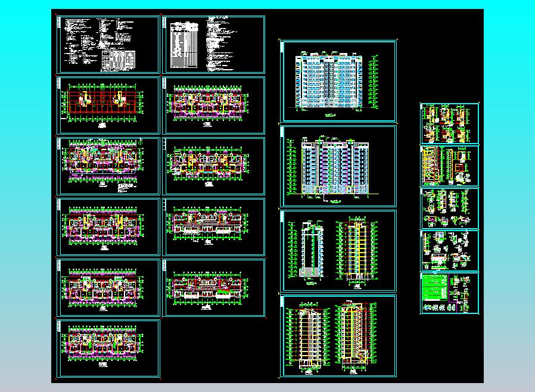Open the stair detail sheet with stacked yellow flights

[449, 166]
